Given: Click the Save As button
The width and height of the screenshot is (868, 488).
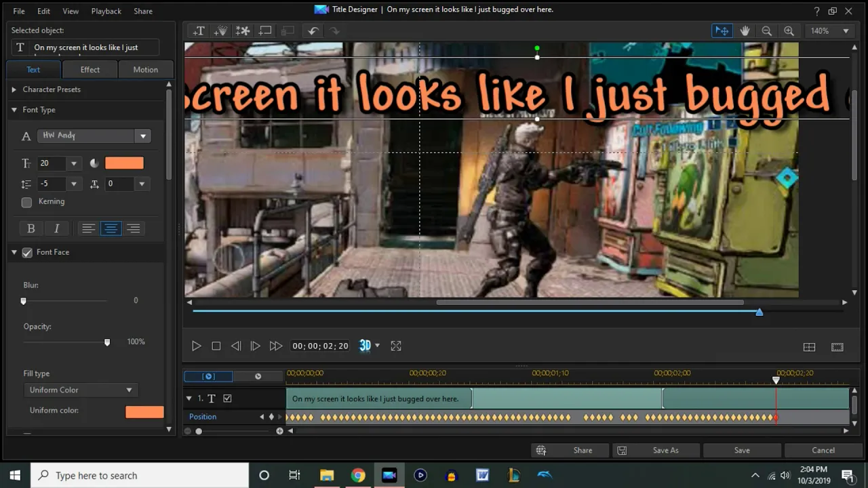Looking at the screenshot, I should click(655, 450).
